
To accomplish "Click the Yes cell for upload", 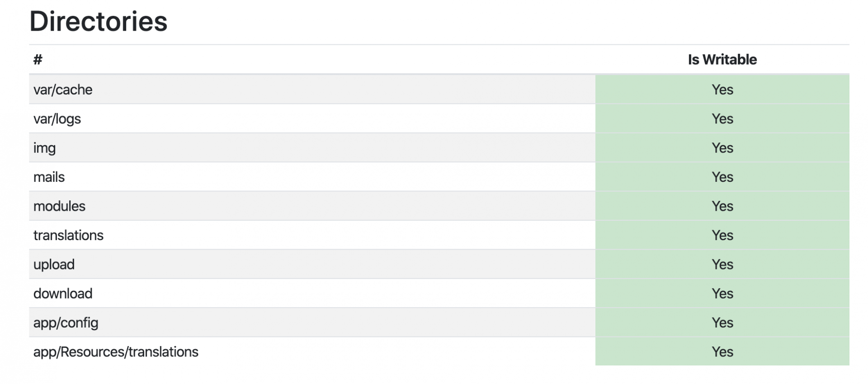I will pos(722,265).
